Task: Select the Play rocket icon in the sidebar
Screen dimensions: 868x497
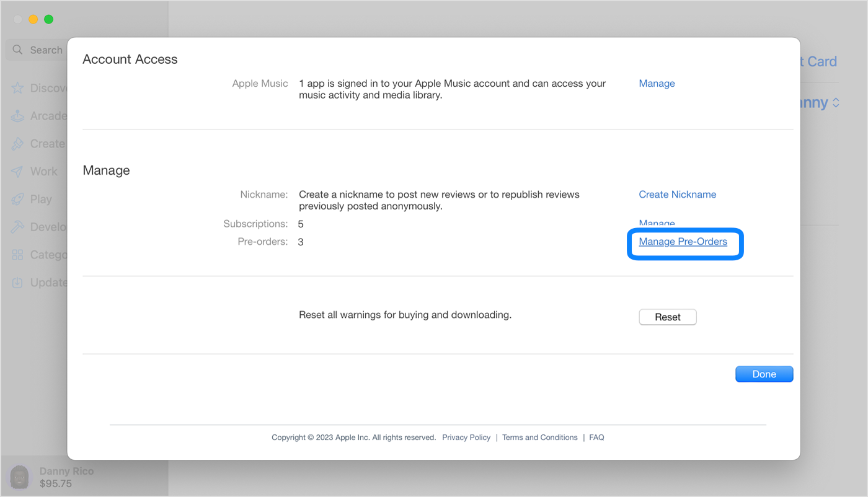Action: (x=17, y=200)
